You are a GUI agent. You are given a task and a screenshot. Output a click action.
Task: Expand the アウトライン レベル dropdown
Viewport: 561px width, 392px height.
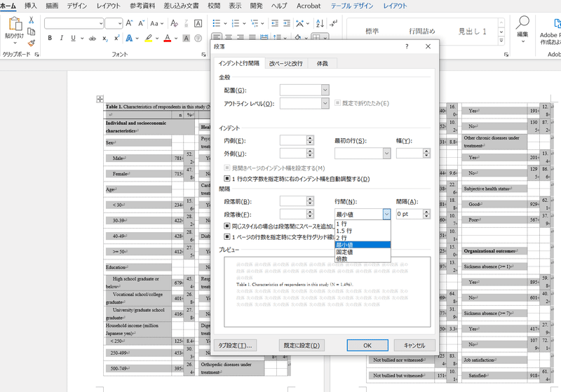pos(304,103)
